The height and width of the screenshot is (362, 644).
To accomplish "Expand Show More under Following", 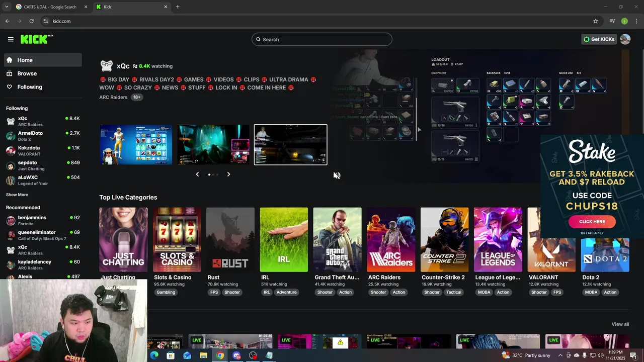I will tap(17, 195).
